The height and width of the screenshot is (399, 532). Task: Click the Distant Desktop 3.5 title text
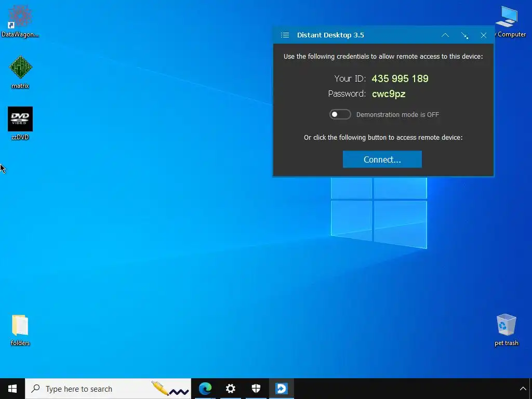coord(330,35)
